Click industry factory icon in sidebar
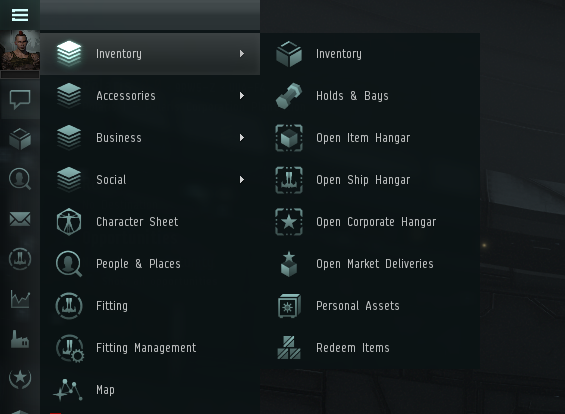 pos(20,339)
